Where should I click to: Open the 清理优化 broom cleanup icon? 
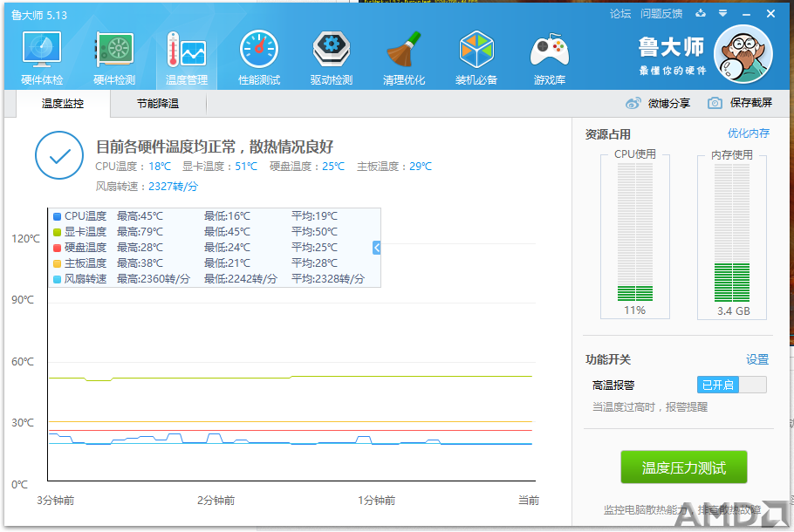point(404,58)
